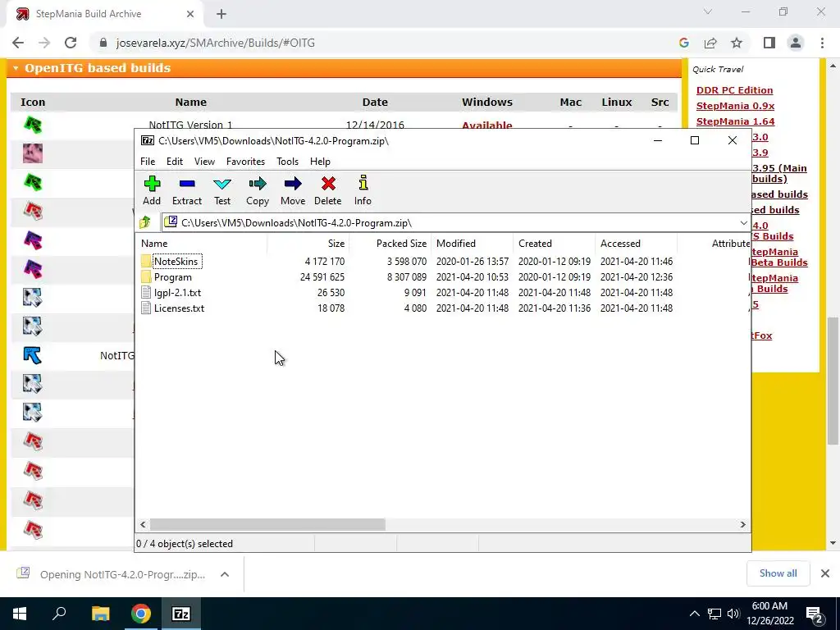Open Windows taskbar search
The height and width of the screenshot is (630, 840).
[x=59, y=614]
